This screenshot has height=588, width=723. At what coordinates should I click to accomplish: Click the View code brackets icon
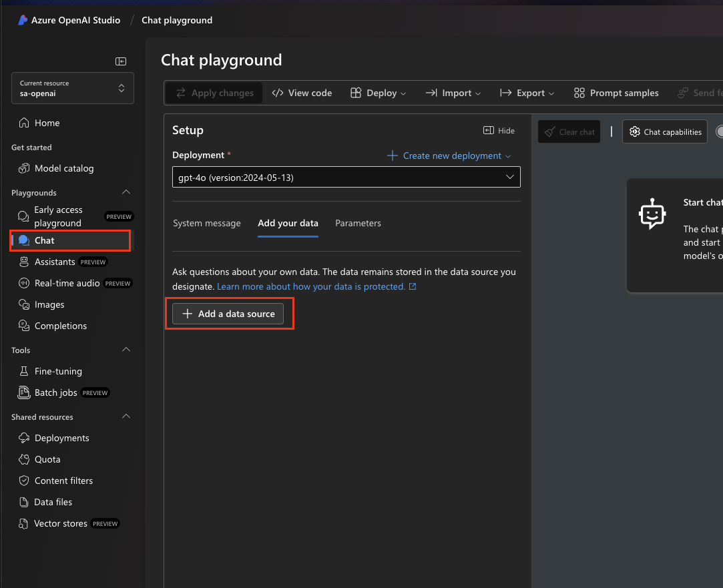(278, 93)
